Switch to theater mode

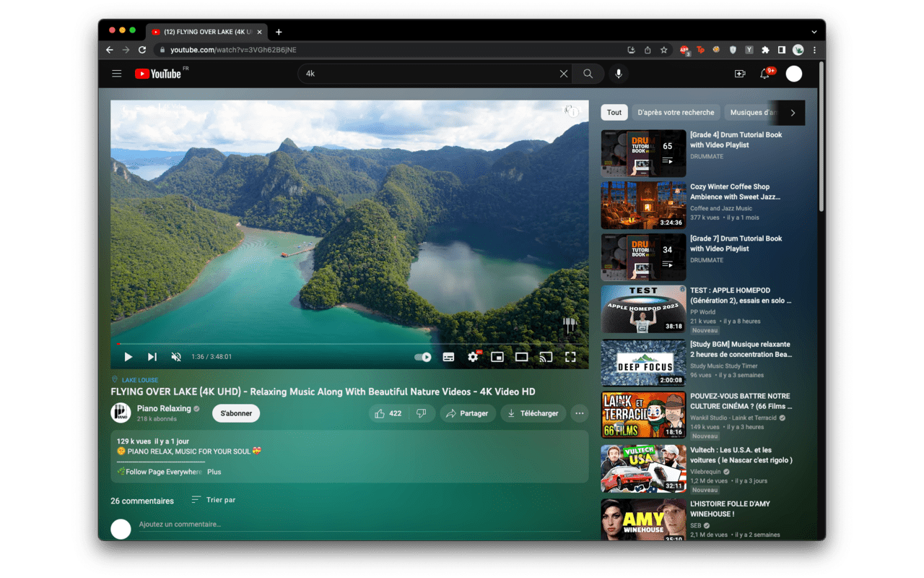pos(521,357)
